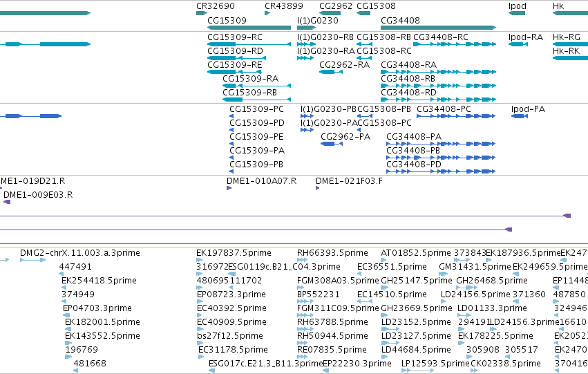Open transcript l(1)G0230-RA
This screenshot has width=588, height=374.
305,58
